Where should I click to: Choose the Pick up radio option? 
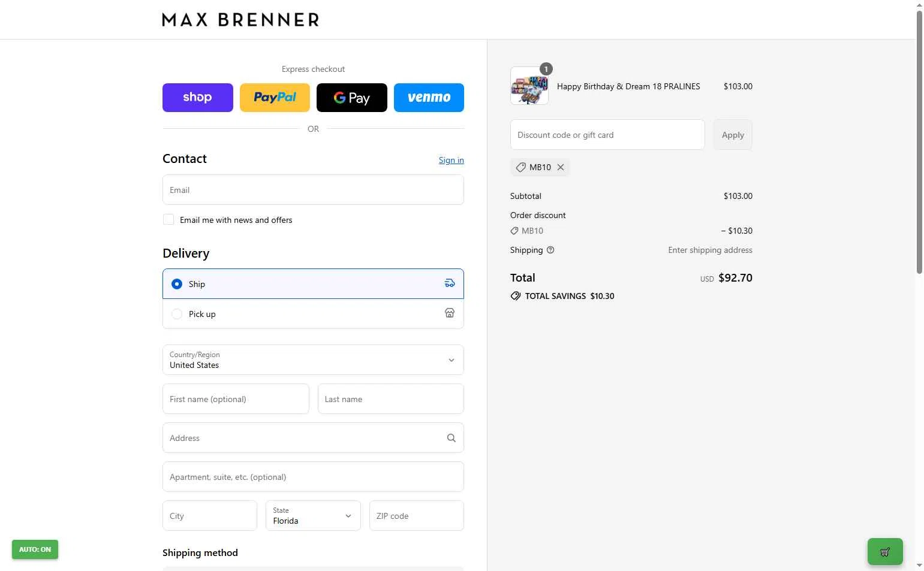pos(177,314)
